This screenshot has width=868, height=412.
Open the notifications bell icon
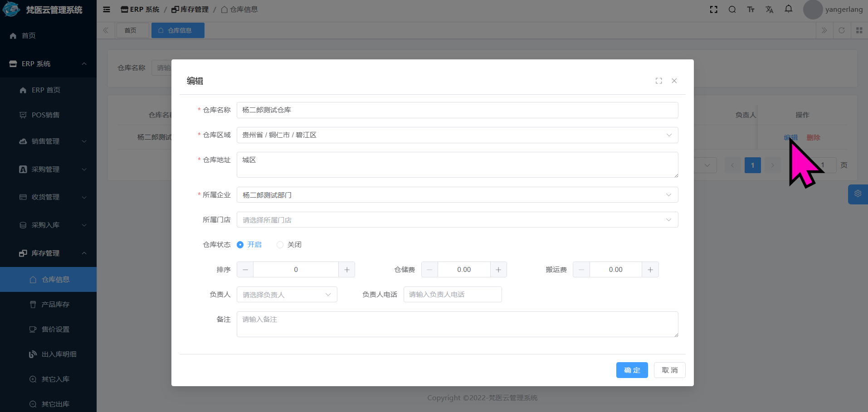click(788, 9)
